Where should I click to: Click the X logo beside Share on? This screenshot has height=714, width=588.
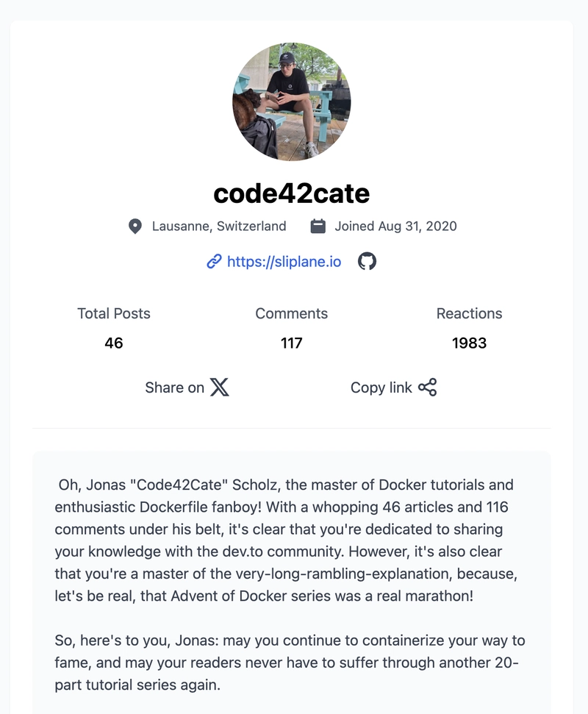click(219, 388)
